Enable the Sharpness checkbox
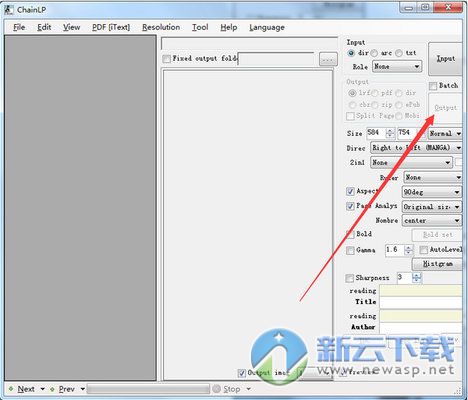468x400 pixels. click(349, 278)
